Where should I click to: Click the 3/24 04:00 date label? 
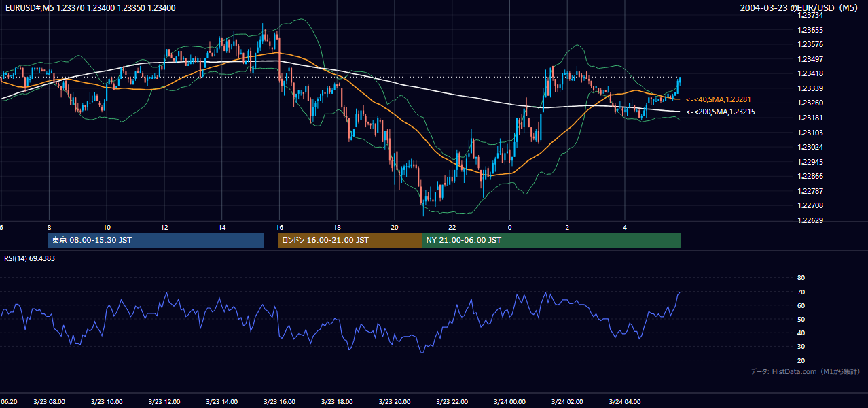pos(625,402)
